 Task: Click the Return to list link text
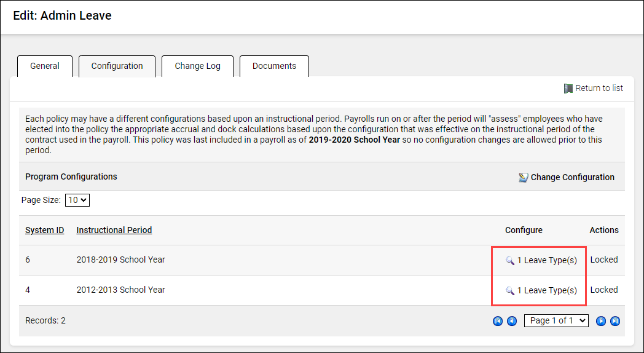click(599, 89)
